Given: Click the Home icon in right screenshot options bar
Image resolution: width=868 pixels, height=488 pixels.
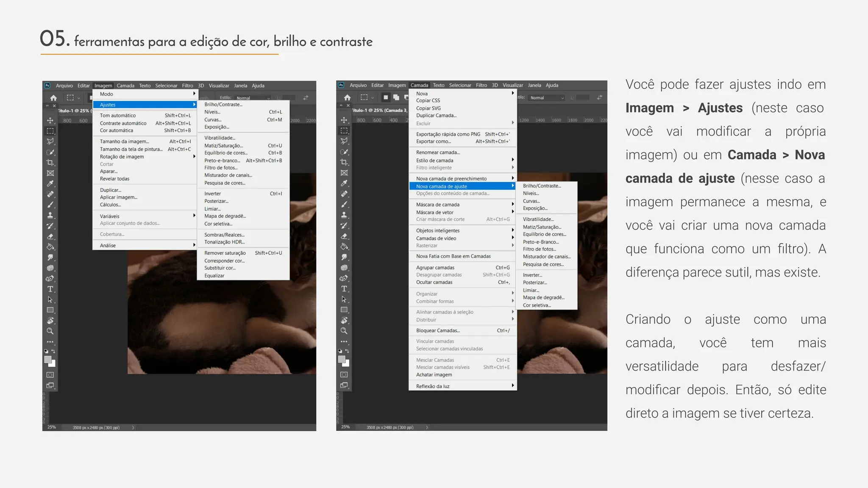Looking at the screenshot, I should [347, 97].
